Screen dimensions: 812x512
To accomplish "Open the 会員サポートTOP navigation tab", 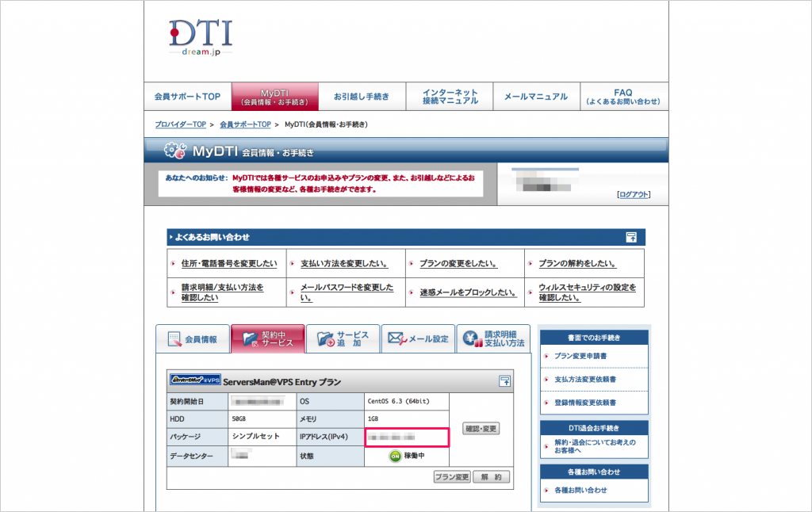I will coord(187,97).
